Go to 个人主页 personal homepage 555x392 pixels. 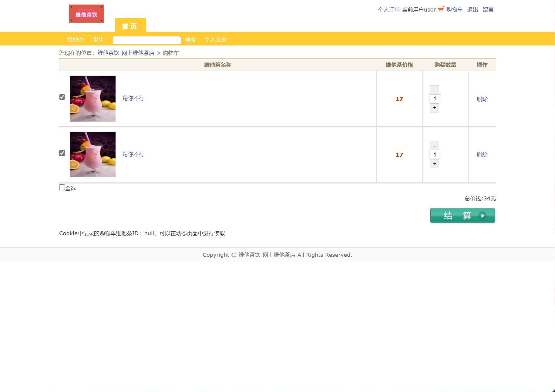[216, 40]
